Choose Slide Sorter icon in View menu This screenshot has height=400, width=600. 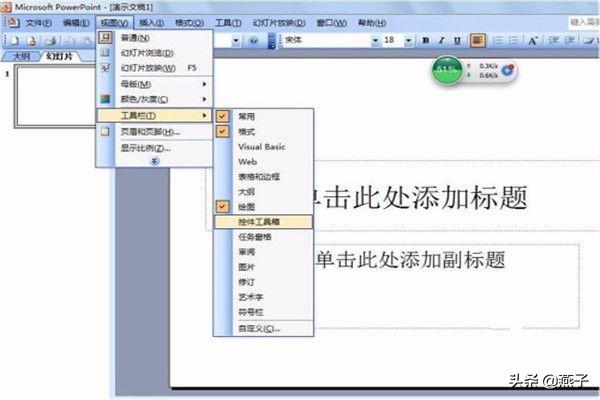pyautogui.click(x=105, y=52)
